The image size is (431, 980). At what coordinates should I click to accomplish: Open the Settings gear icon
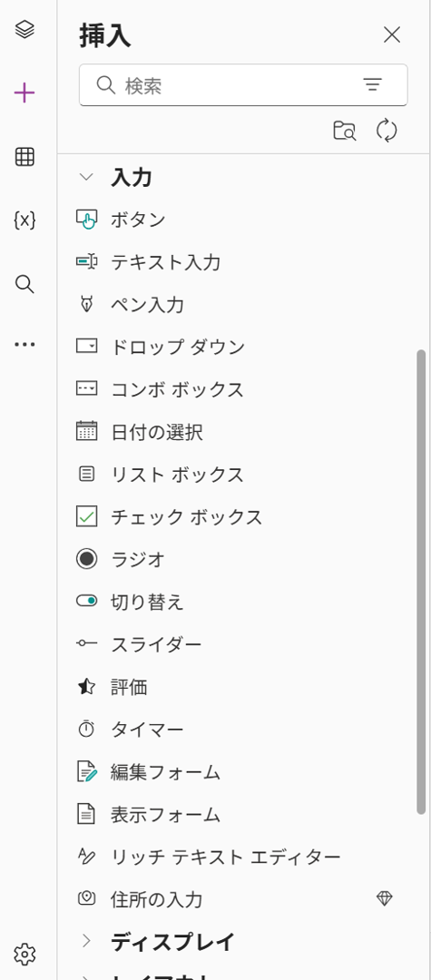pyautogui.click(x=24, y=955)
